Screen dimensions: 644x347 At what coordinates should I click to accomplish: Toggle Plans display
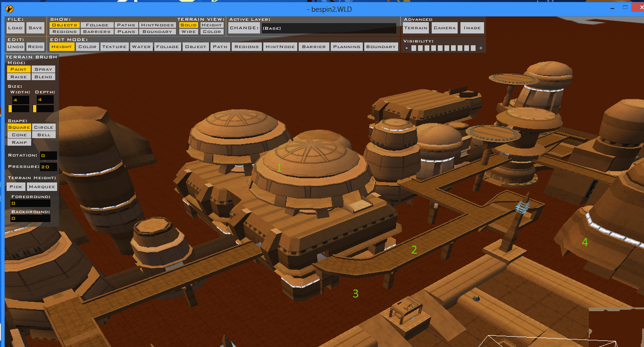coord(126,32)
